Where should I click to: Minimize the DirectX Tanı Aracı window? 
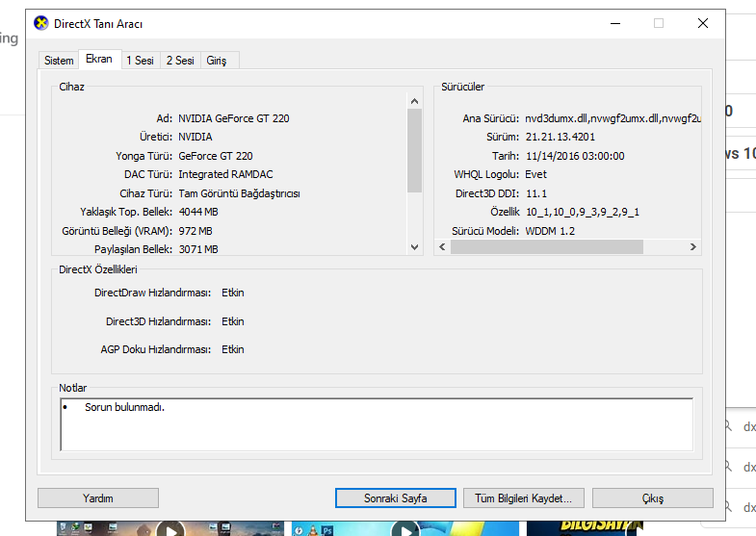615,23
